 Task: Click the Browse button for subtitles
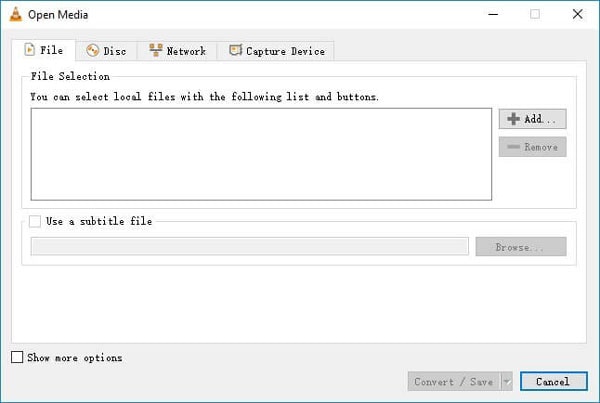tap(520, 246)
